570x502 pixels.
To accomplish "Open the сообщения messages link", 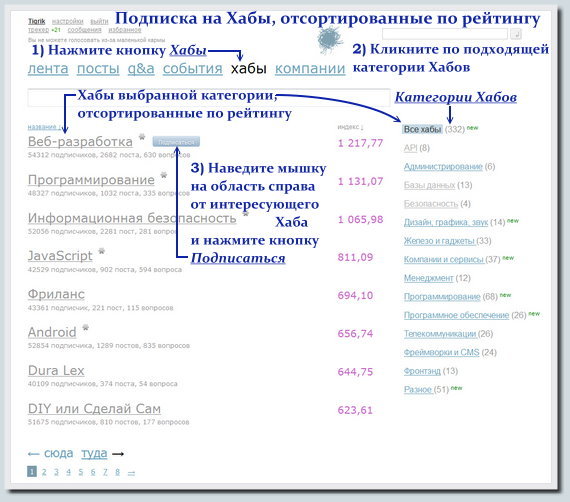I will coord(84,30).
